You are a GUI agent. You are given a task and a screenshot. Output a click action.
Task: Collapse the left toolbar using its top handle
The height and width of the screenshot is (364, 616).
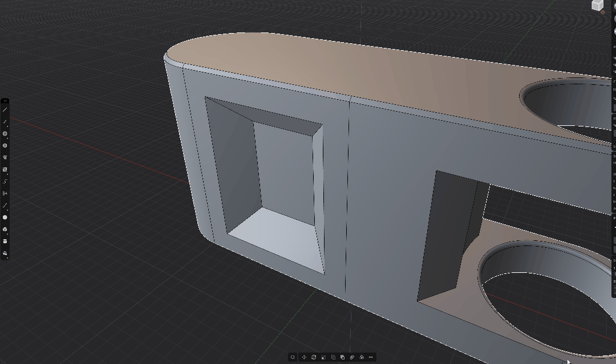5,101
